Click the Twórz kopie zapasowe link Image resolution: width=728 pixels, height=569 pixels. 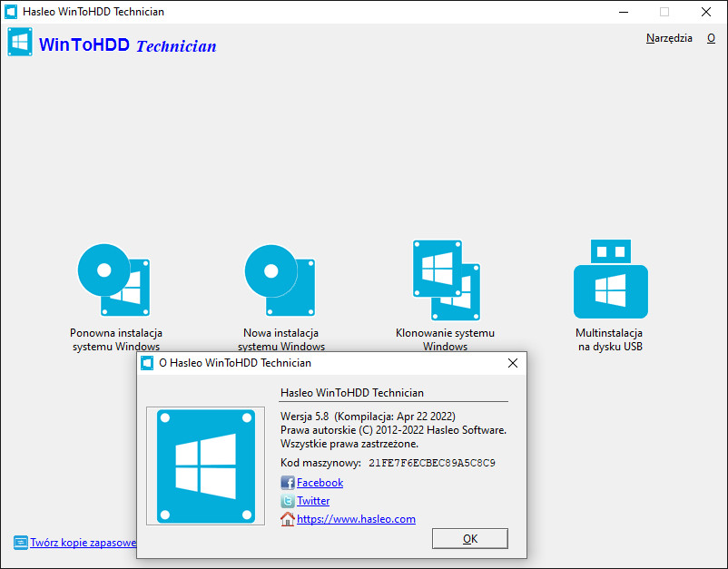click(x=84, y=543)
